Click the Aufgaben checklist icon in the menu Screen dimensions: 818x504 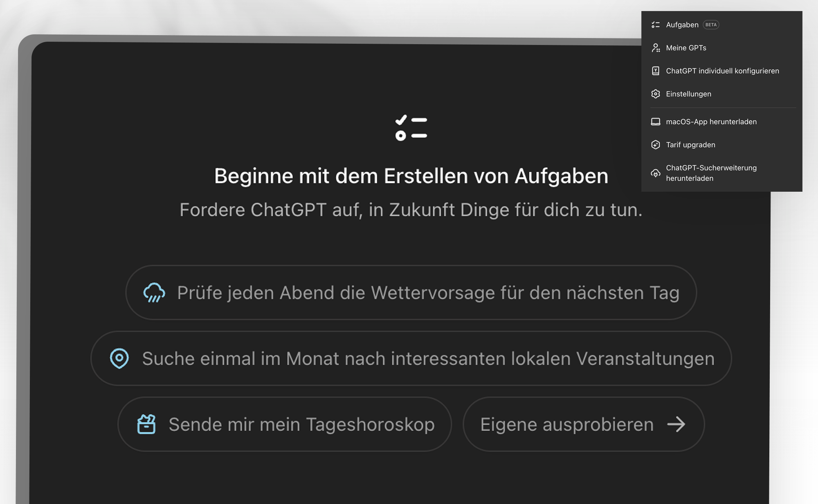click(x=656, y=25)
